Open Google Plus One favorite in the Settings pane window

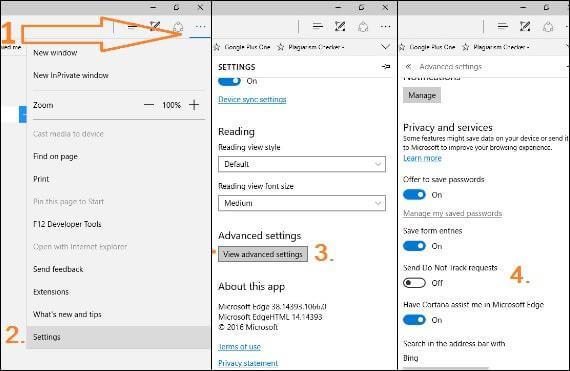242,47
